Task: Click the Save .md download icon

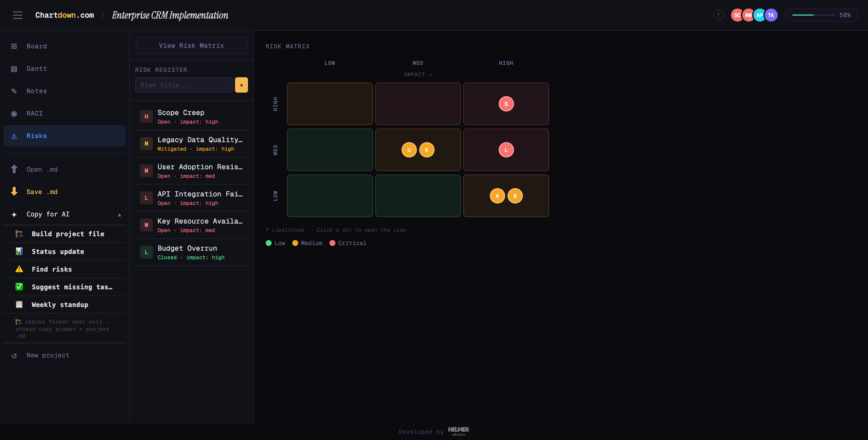Action: click(14, 192)
